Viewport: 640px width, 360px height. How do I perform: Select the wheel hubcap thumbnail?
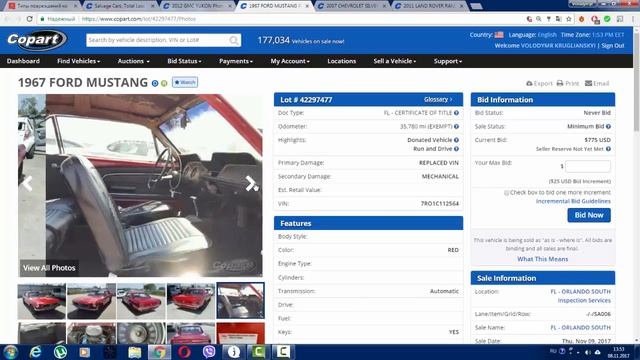pyautogui.click(x=141, y=333)
